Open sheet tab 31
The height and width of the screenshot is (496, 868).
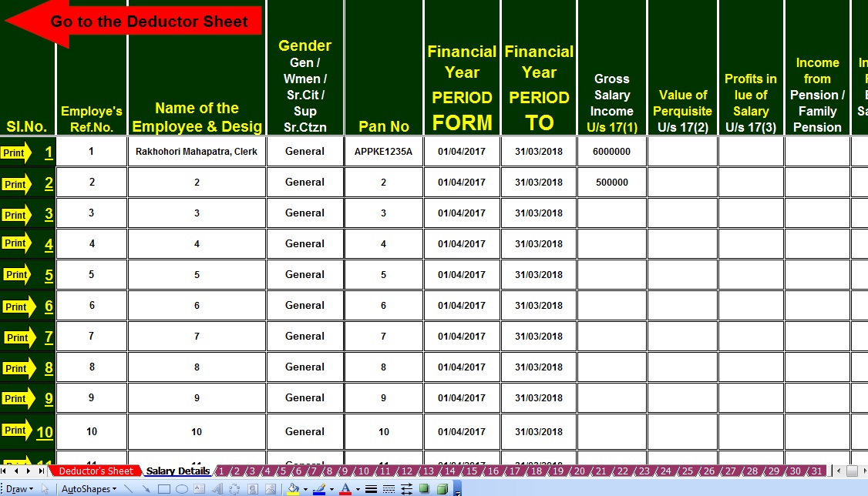tap(816, 471)
